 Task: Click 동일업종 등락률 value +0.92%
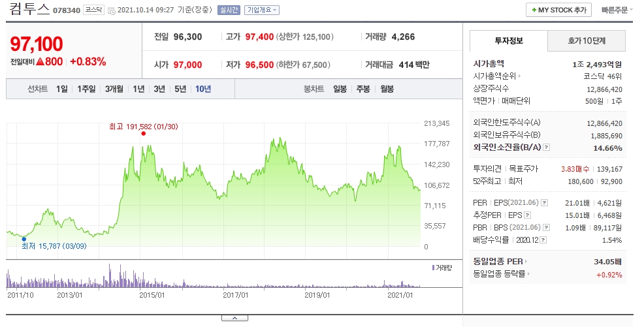[x=609, y=275]
